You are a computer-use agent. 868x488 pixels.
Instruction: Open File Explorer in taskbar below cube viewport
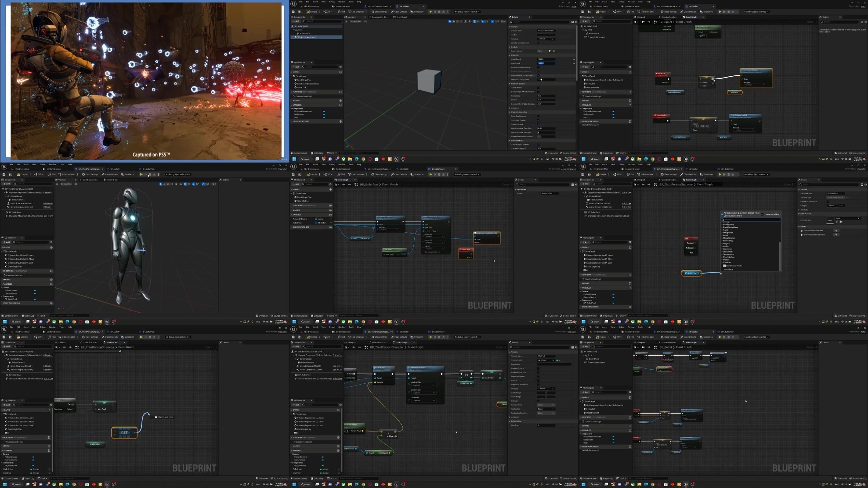coord(350,159)
